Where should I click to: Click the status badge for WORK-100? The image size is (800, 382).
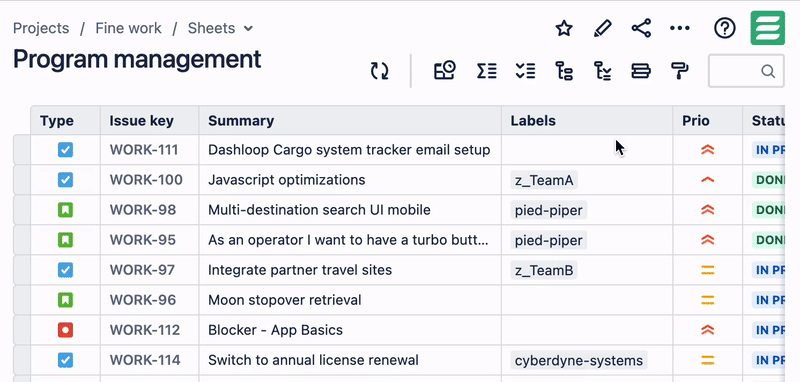(x=769, y=180)
